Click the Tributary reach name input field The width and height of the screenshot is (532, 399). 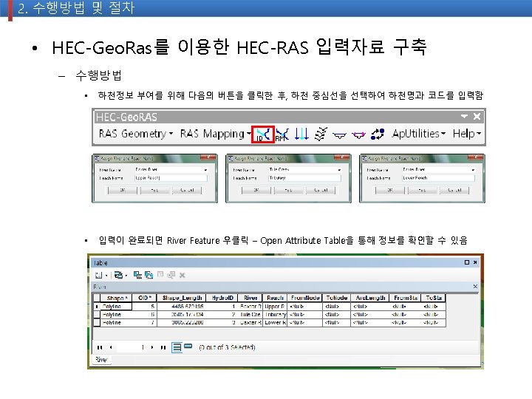(x=304, y=178)
